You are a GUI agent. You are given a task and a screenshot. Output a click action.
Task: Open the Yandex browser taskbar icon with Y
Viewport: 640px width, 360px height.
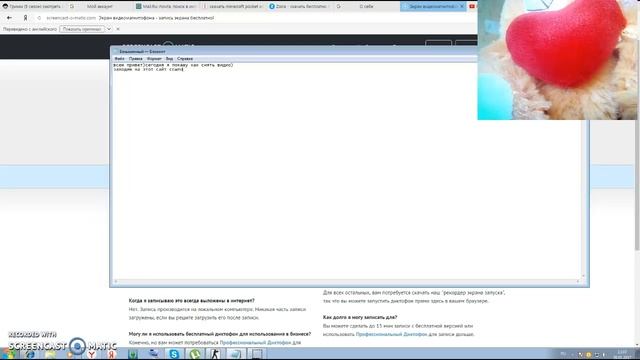92,354
